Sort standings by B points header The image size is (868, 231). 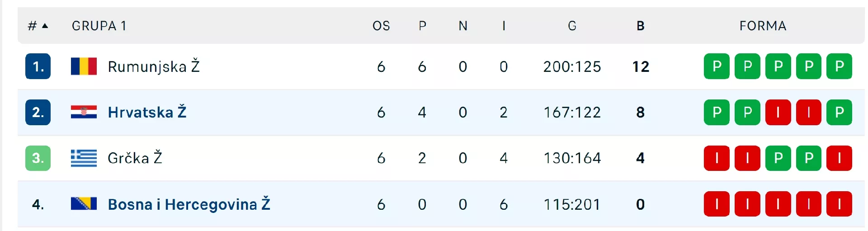click(640, 26)
